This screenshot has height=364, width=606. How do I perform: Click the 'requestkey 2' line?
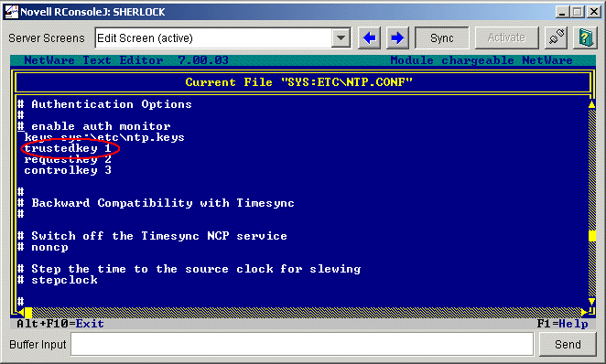[x=68, y=159]
